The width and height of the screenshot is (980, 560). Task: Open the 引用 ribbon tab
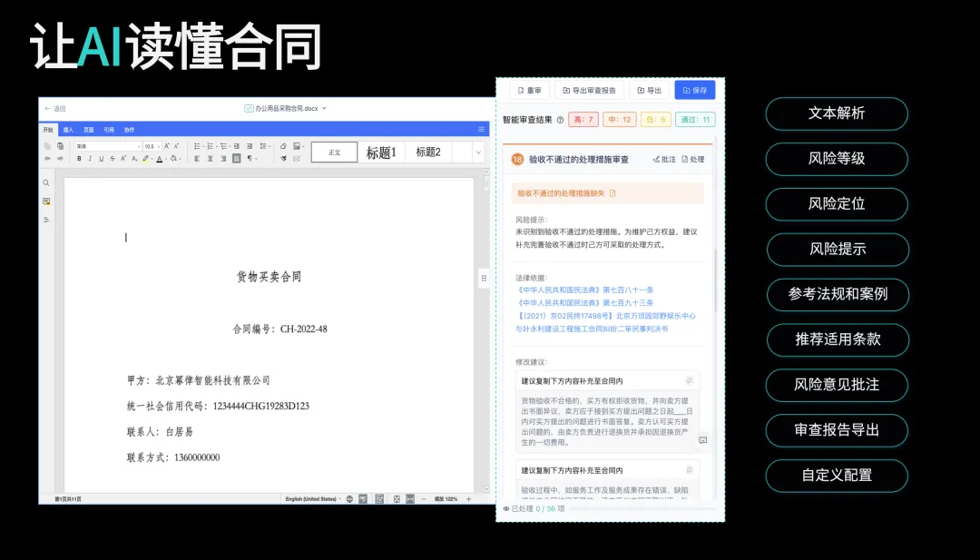point(109,130)
